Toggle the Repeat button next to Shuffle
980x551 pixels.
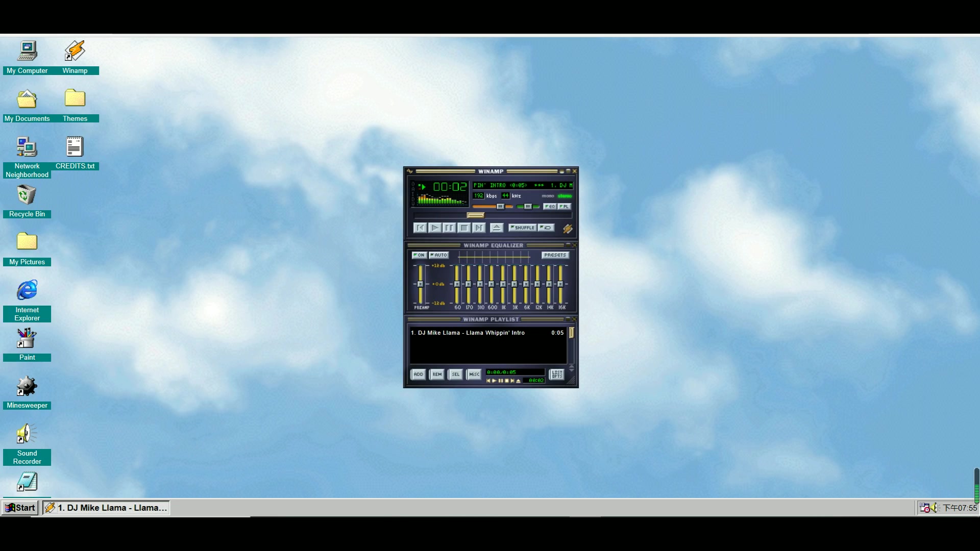(x=546, y=228)
